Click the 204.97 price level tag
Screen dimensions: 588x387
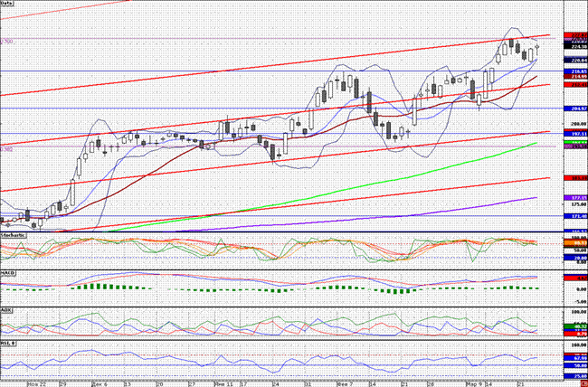(574, 109)
